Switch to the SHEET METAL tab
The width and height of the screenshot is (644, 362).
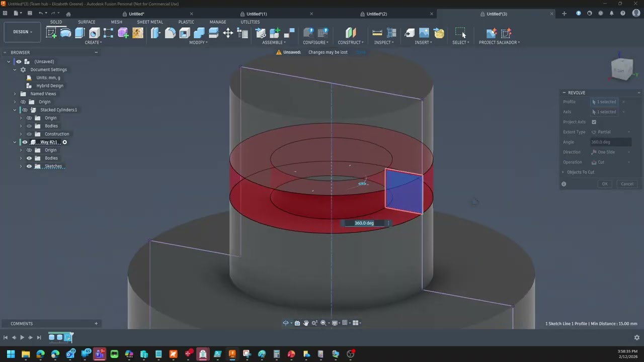pyautogui.click(x=150, y=22)
